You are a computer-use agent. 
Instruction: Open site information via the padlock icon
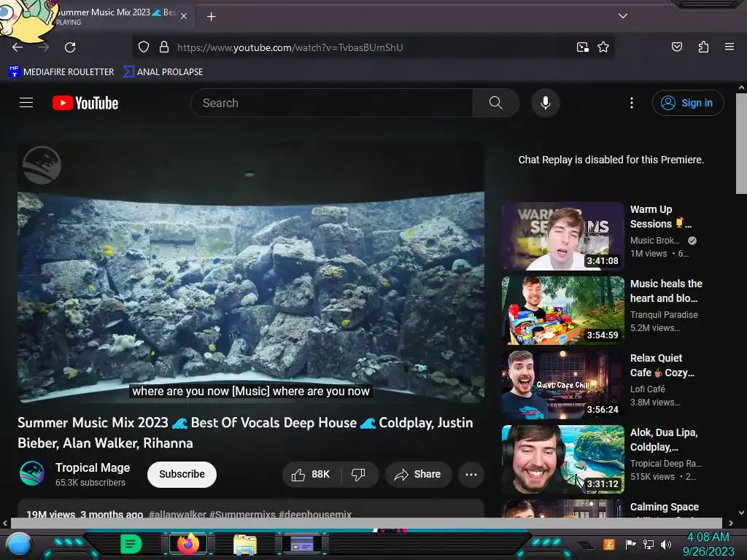[164, 47]
